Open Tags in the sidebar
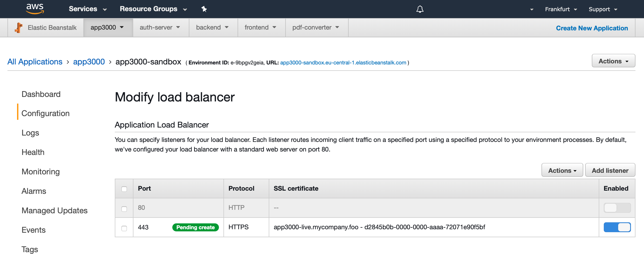This screenshot has height=254, width=644. click(30, 249)
